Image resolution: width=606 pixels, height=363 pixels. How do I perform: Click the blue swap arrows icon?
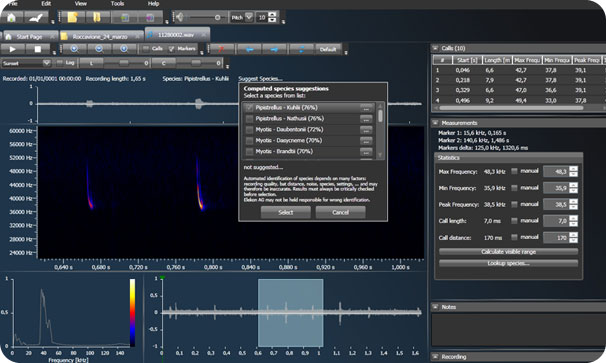(x=301, y=49)
